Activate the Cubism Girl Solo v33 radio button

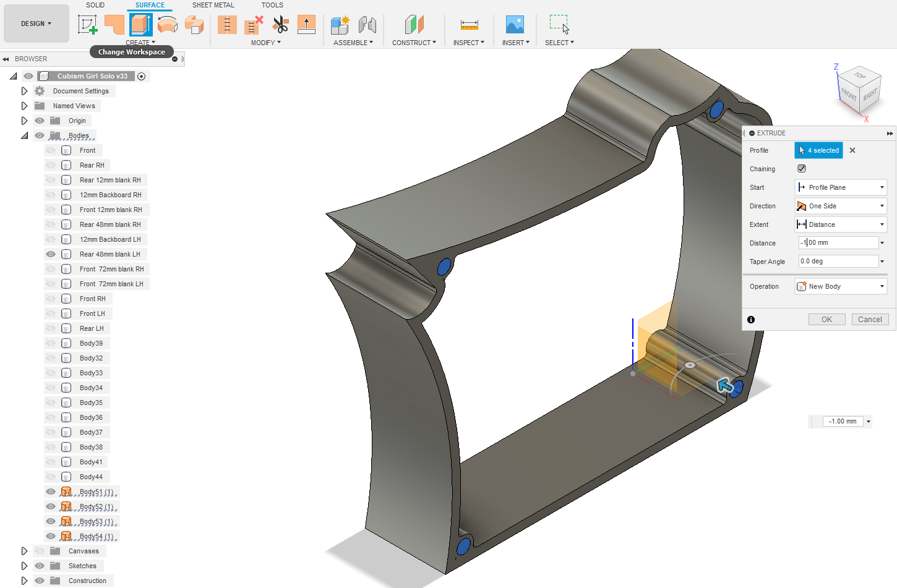pyautogui.click(x=142, y=76)
